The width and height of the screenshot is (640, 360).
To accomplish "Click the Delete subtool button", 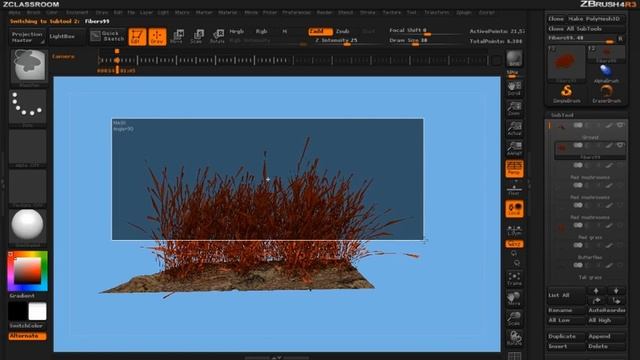I will [606, 347].
